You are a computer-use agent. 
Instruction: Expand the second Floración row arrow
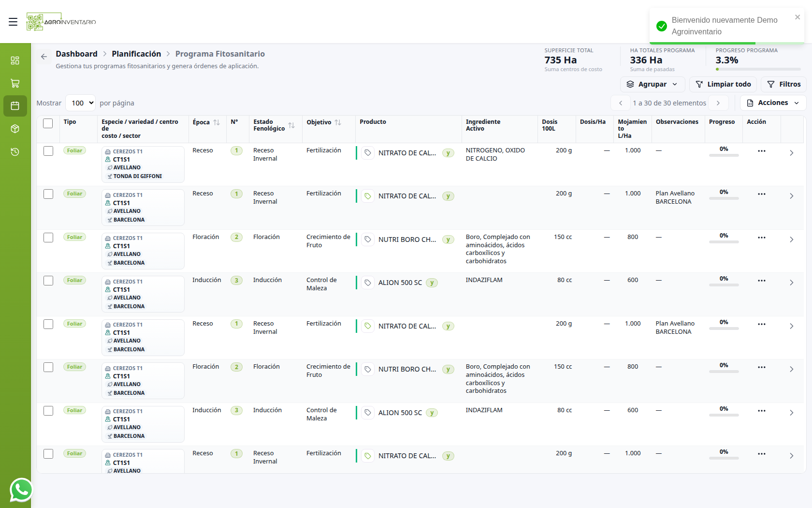point(792,369)
